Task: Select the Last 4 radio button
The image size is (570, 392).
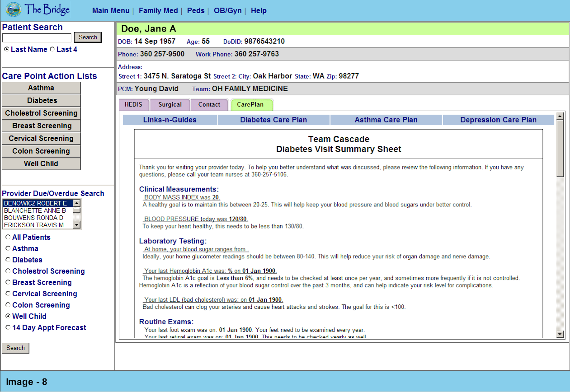Action: (x=52, y=49)
